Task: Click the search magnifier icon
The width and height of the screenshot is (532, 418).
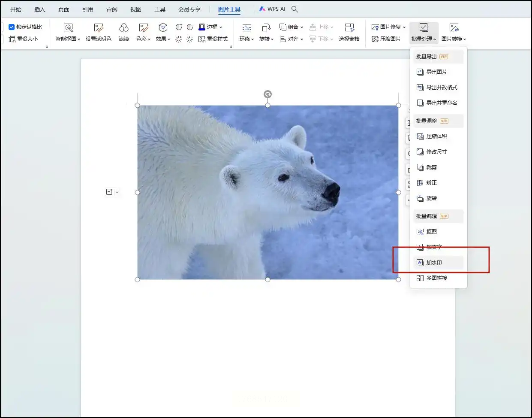Action: tap(295, 9)
